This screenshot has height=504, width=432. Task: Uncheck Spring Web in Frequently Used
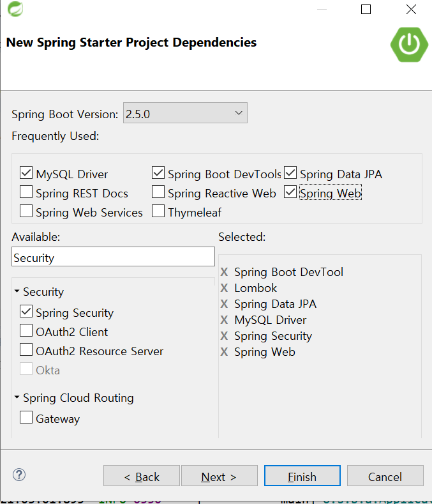tap(290, 192)
